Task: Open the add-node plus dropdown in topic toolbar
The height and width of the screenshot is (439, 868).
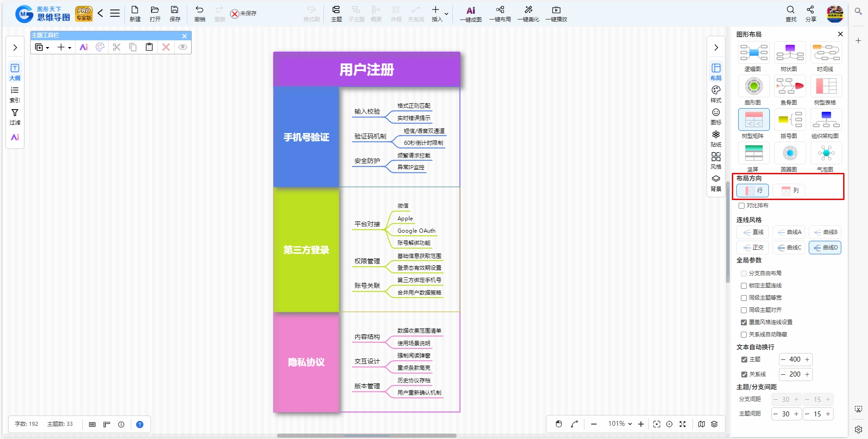Action: pos(64,47)
